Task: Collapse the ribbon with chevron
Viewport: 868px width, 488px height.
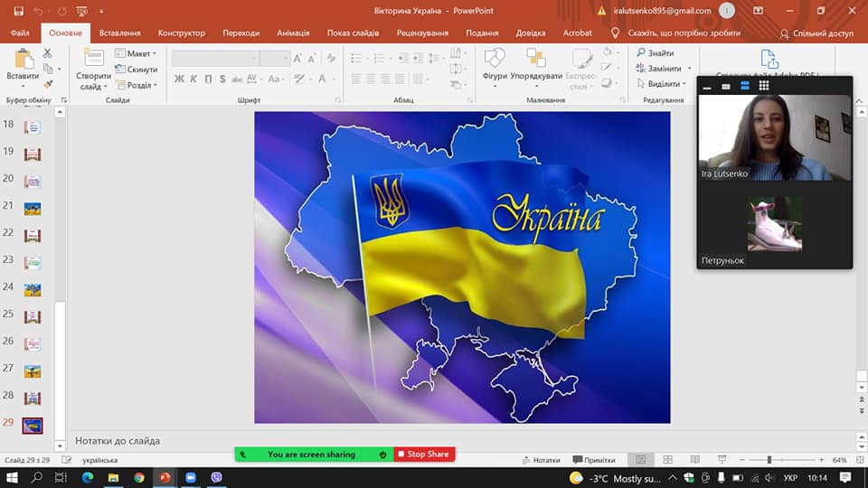Action: coord(859,100)
